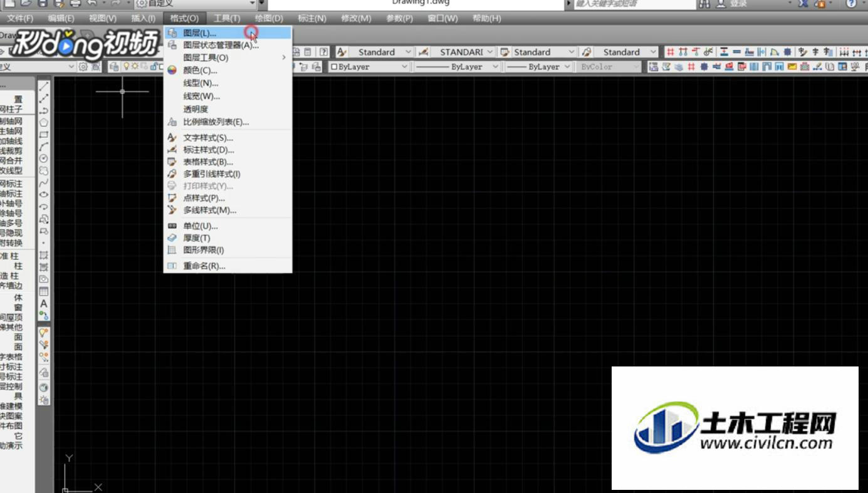Image resolution: width=868 pixels, height=493 pixels.
Task: Click the Open folder icon
Action: coord(26,3)
